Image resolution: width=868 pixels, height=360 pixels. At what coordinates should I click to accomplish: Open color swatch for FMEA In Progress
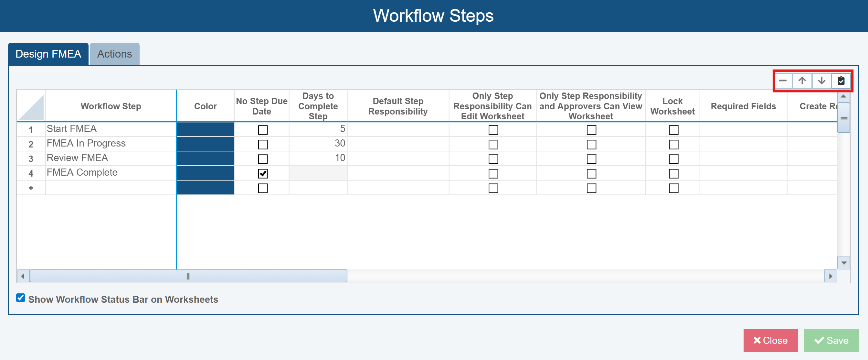click(x=205, y=144)
